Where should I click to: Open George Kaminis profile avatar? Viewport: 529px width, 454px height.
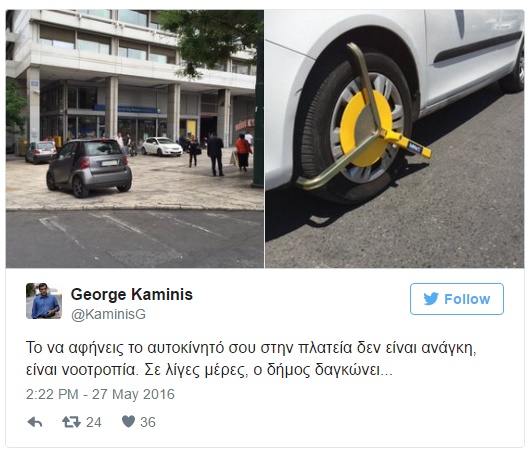click(x=44, y=301)
